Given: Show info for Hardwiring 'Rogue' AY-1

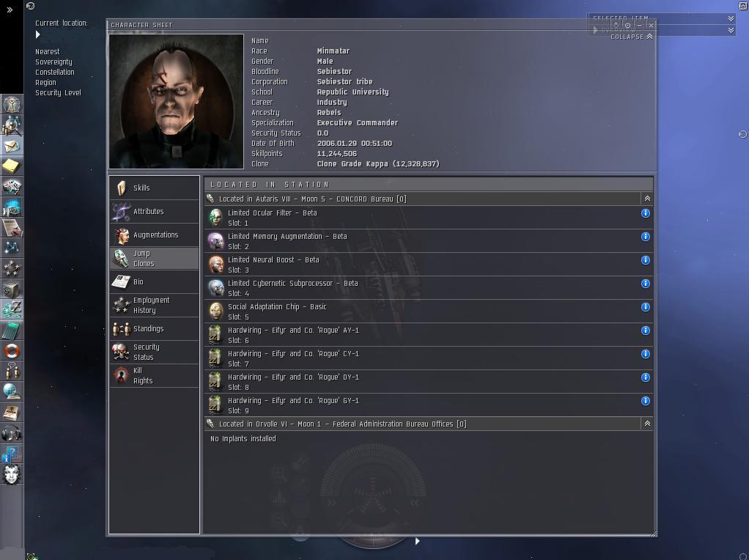Looking at the screenshot, I should pyautogui.click(x=646, y=330).
